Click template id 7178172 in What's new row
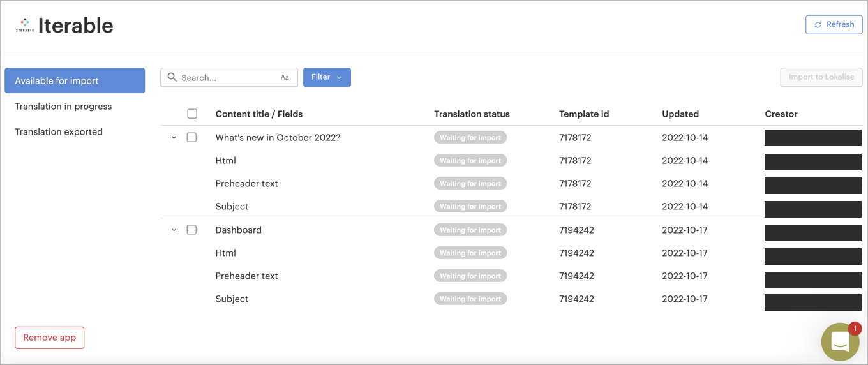The image size is (868, 365). (575, 138)
